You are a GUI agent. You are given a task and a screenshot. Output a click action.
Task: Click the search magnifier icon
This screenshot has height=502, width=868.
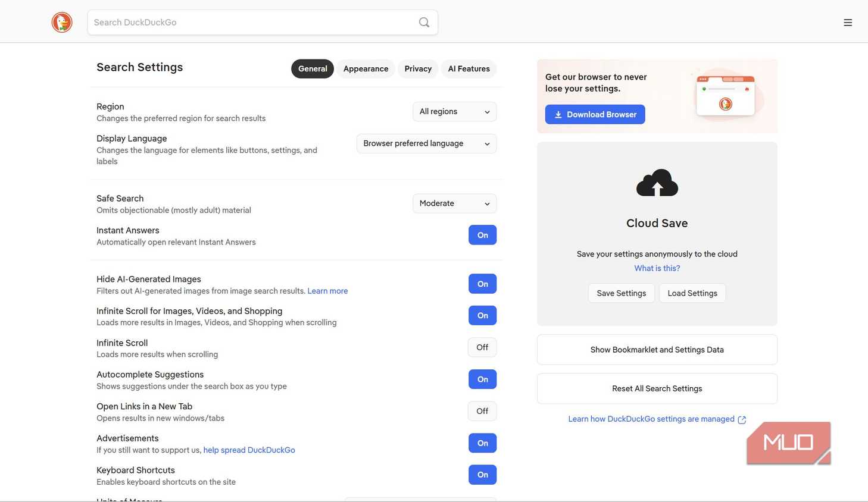point(424,23)
